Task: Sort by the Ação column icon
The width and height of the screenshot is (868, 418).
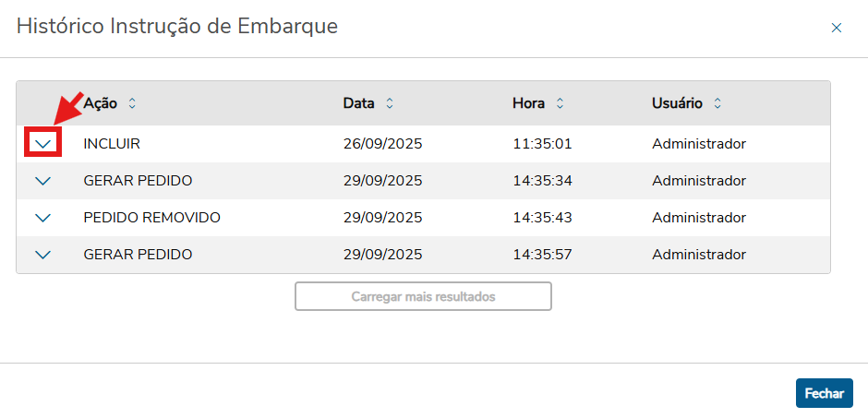Action: click(132, 103)
